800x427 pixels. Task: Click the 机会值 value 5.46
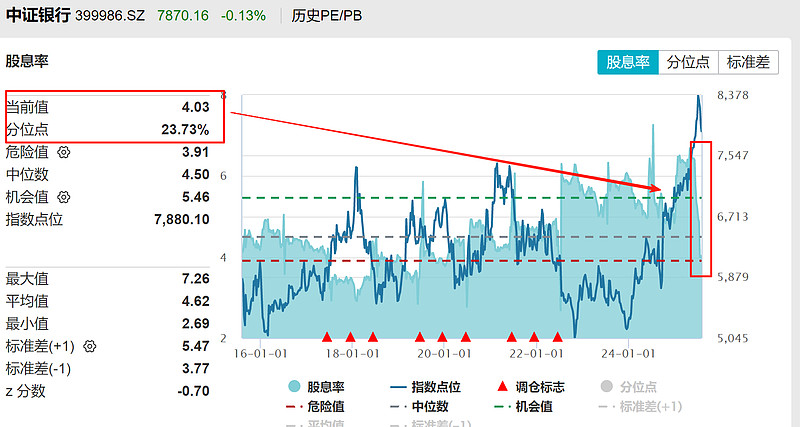(x=195, y=197)
